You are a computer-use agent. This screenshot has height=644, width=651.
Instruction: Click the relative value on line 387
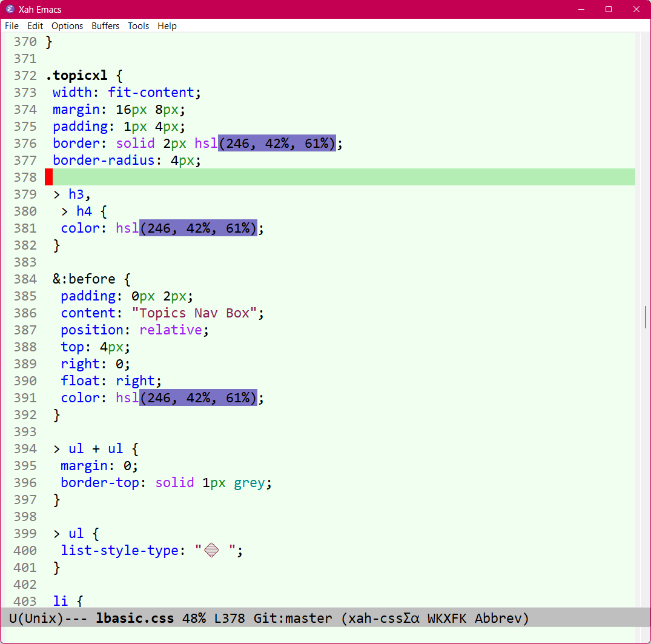coord(171,330)
